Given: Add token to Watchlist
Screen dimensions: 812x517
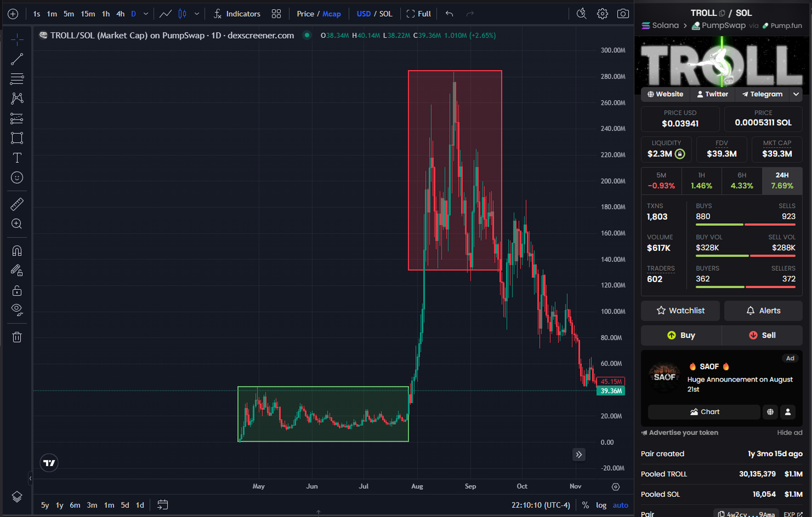Looking at the screenshot, I should [680, 311].
